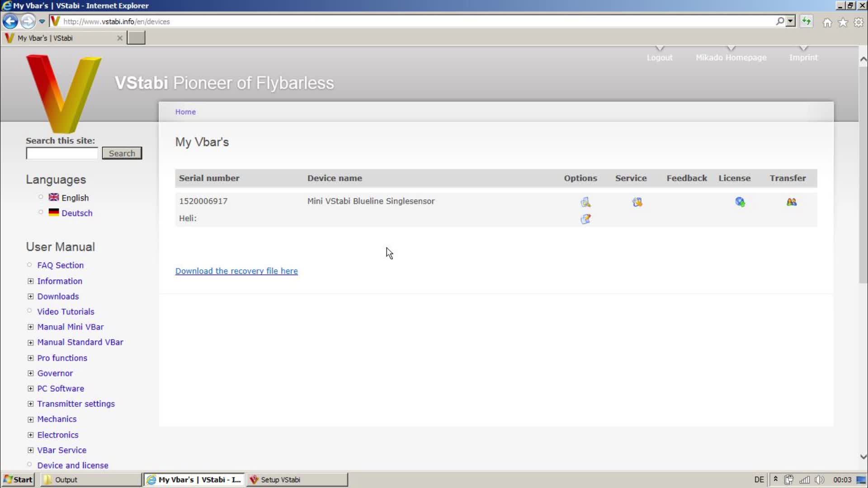Expand the Downloads manual section

30,296
